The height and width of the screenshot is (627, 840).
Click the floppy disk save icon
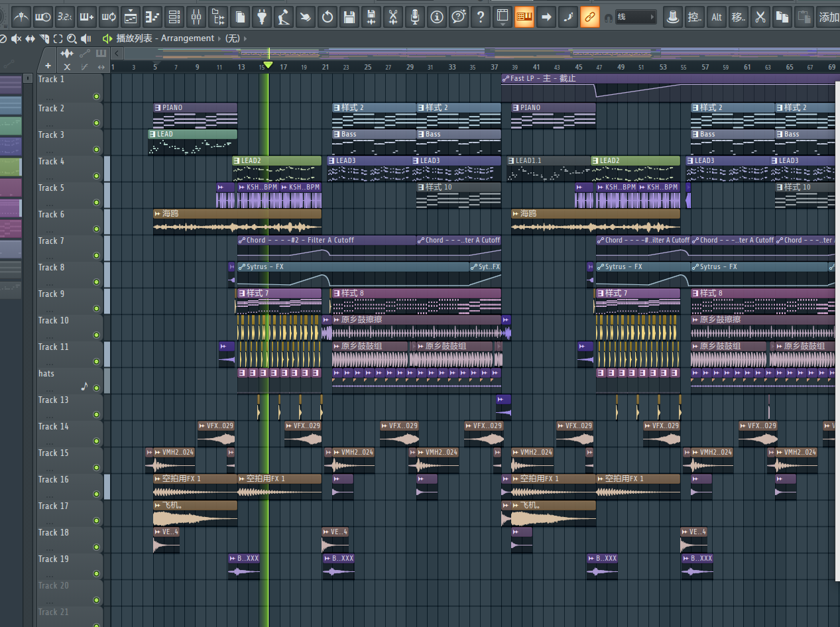pyautogui.click(x=349, y=17)
